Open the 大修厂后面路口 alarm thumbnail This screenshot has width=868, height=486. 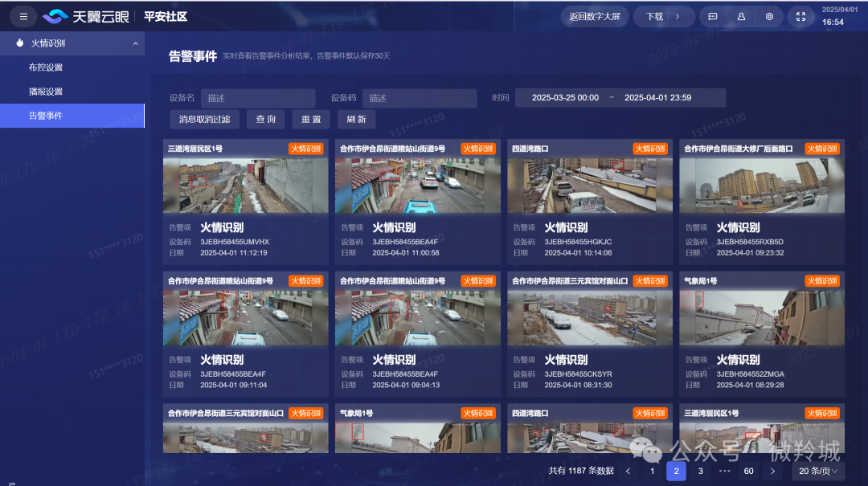[762, 186]
